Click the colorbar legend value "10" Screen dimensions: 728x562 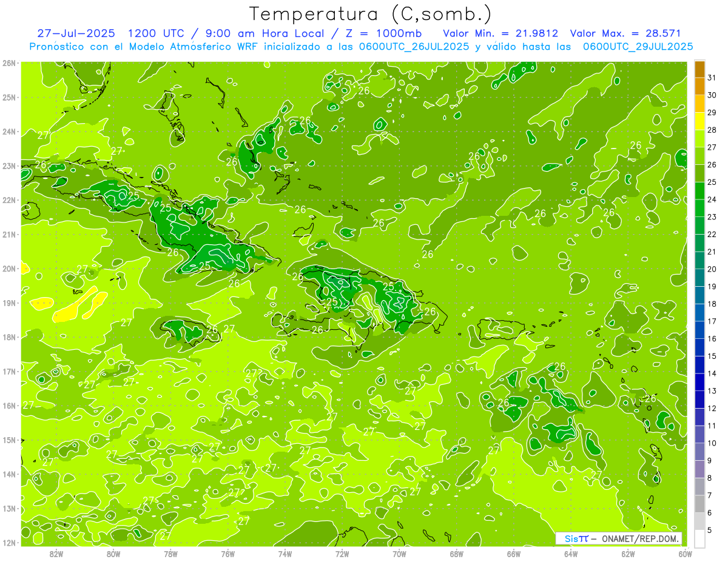(x=712, y=443)
